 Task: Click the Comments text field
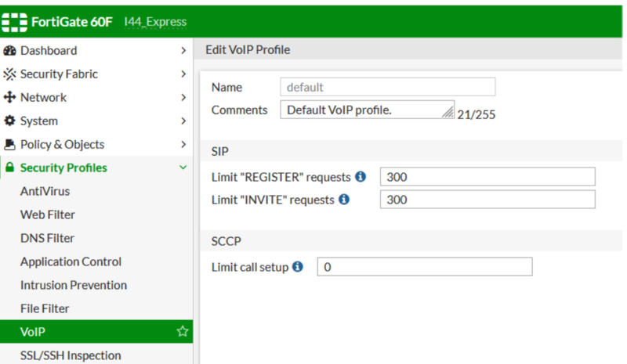[x=364, y=110]
